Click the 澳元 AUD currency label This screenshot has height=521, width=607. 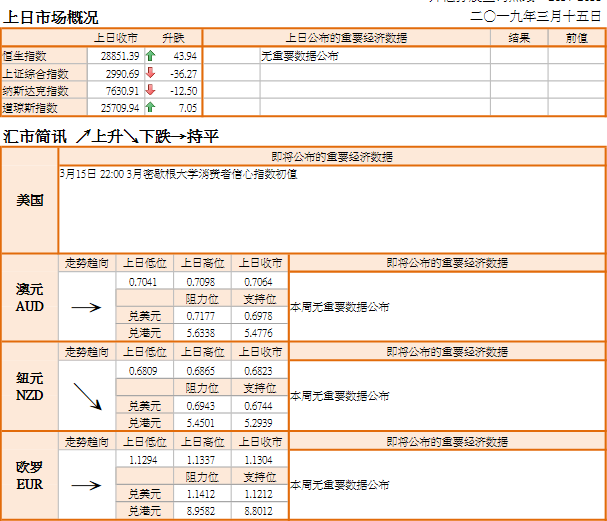(x=30, y=298)
